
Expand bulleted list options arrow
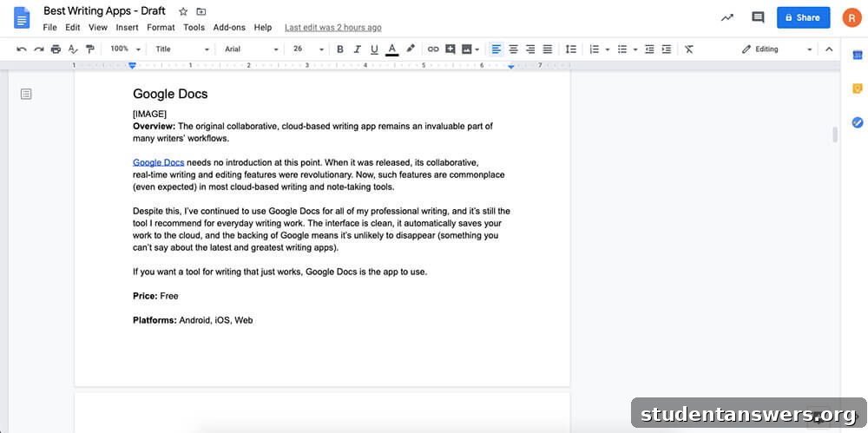(x=635, y=49)
